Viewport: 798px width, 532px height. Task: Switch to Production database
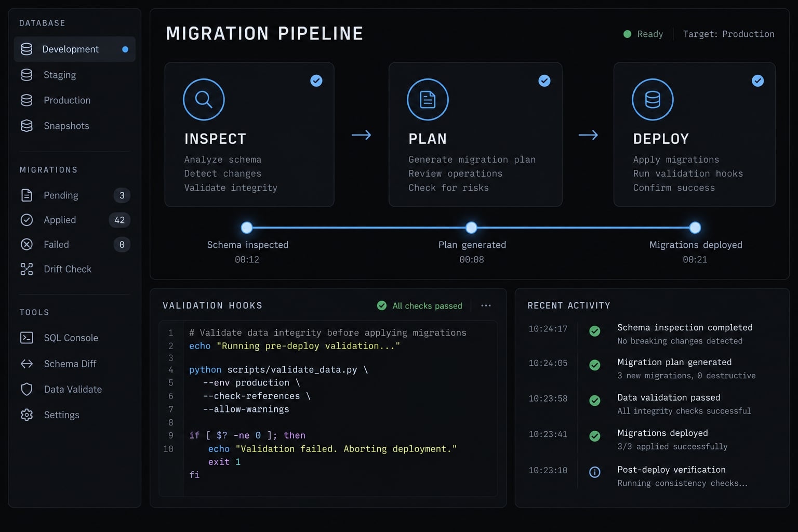tap(75, 100)
